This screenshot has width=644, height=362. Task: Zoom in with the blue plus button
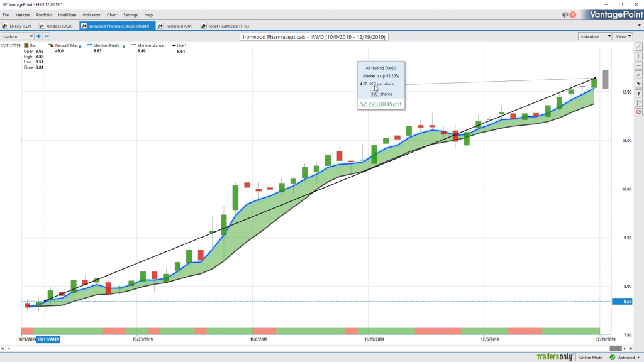coord(38,36)
